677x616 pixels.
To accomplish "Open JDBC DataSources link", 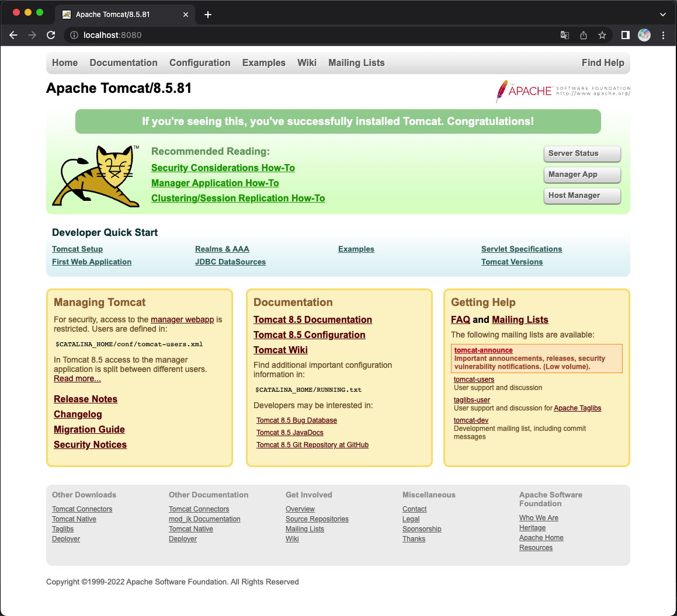I will [x=230, y=262].
